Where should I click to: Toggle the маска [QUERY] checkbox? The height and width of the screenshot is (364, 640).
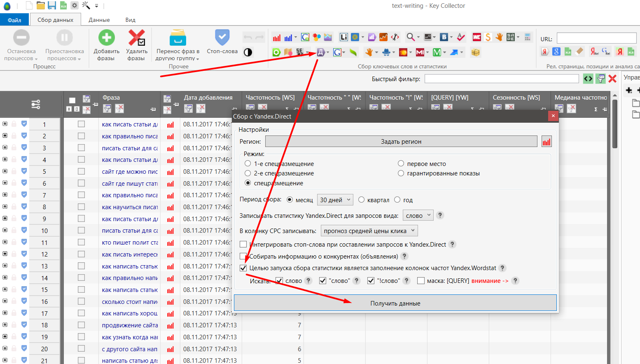(420, 281)
